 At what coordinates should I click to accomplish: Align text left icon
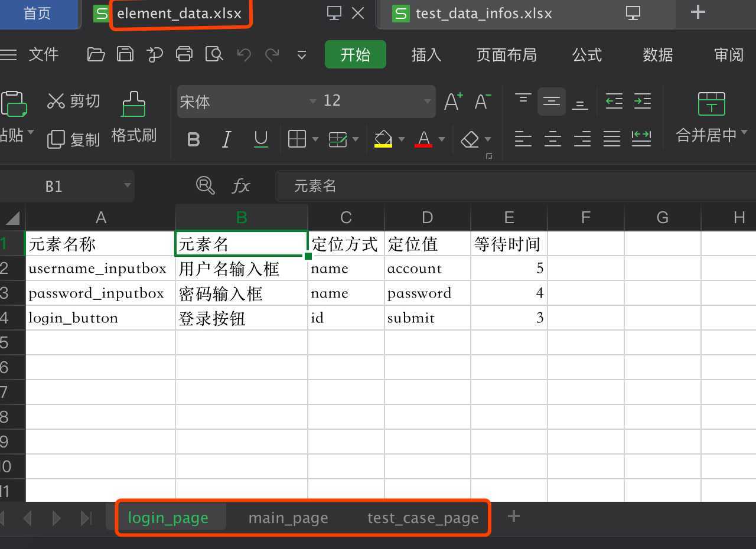click(x=523, y=139)
